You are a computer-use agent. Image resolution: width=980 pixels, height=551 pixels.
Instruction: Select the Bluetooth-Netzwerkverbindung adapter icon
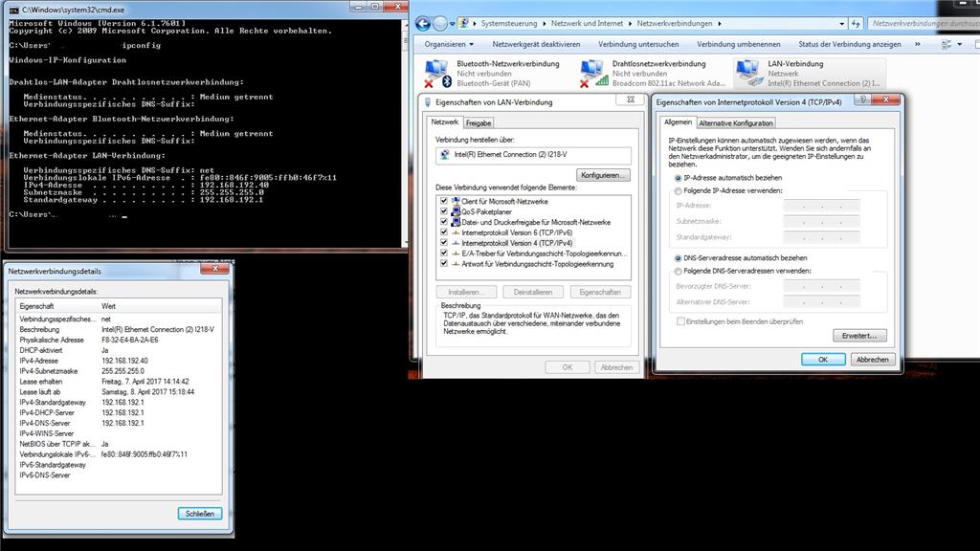coord(436,73)
